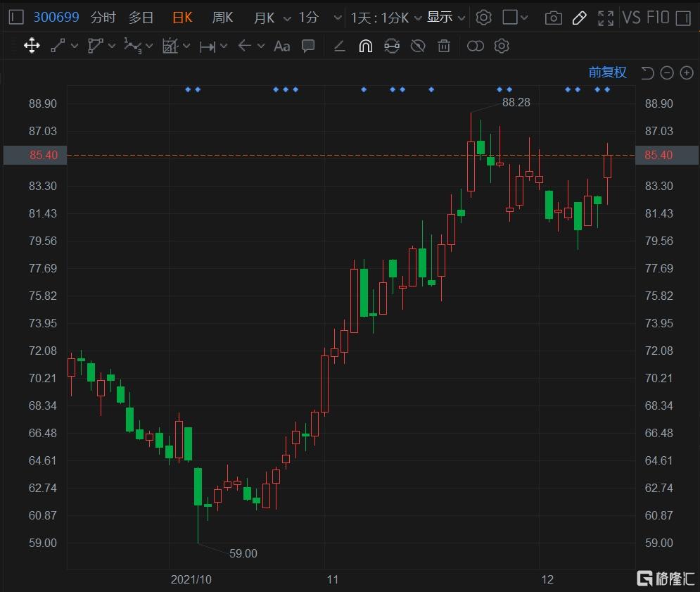Add a comment bubble annotation
The height and width of the screenshot is (592, 700).
coord(308,46)
